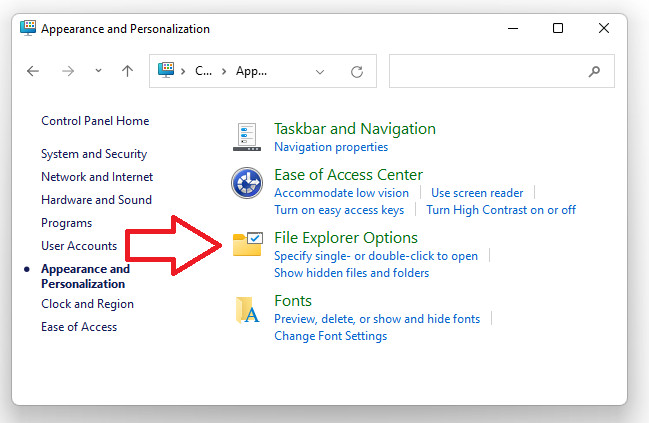649x423 pixels.
Task: Click Turn on easy access keys
Action: pos(339,210)
